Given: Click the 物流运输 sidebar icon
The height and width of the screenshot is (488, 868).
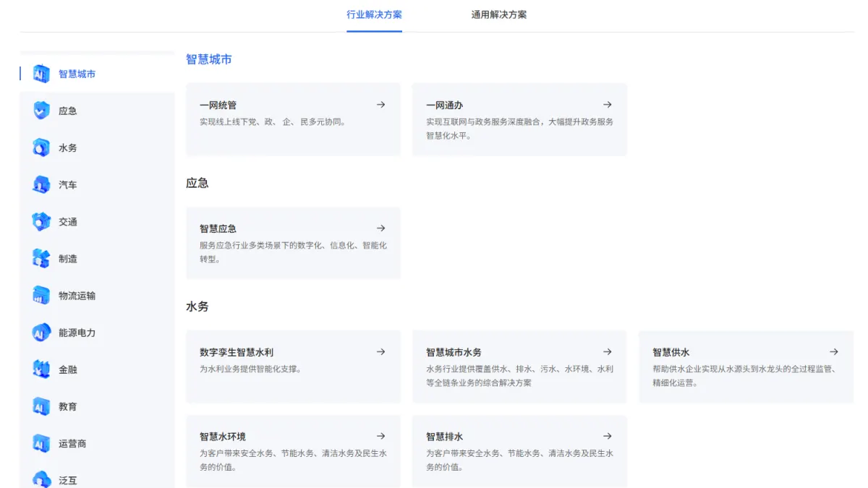Looking at the screenshot, I should [41, 296].
